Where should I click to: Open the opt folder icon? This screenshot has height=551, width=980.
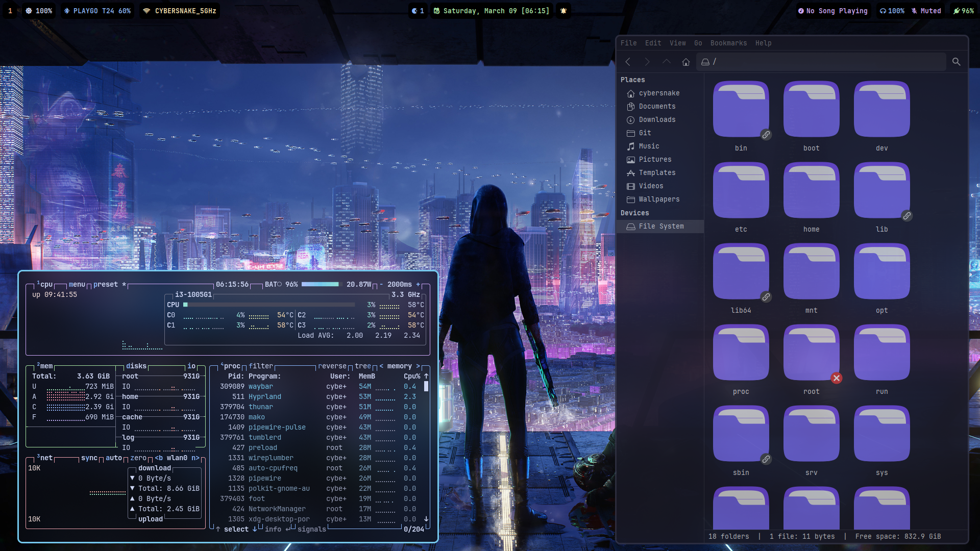click(x=882, y=272)
